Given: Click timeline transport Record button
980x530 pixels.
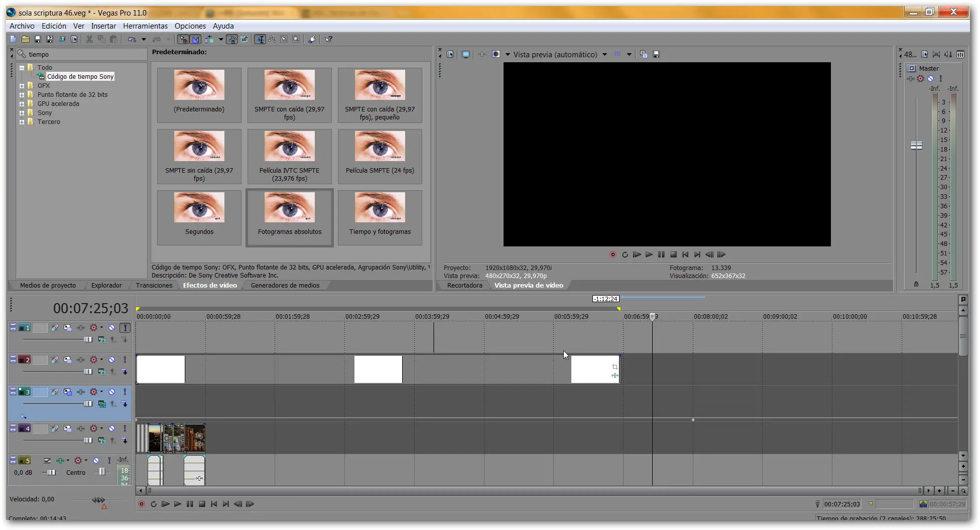Looking at the screenshot, I should [x=142, y=504].
